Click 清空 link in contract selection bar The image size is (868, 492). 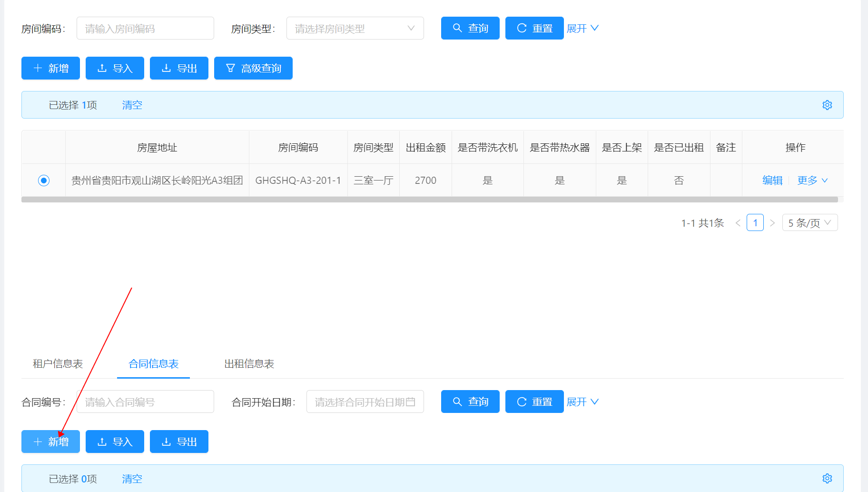[x=132, y=479]
